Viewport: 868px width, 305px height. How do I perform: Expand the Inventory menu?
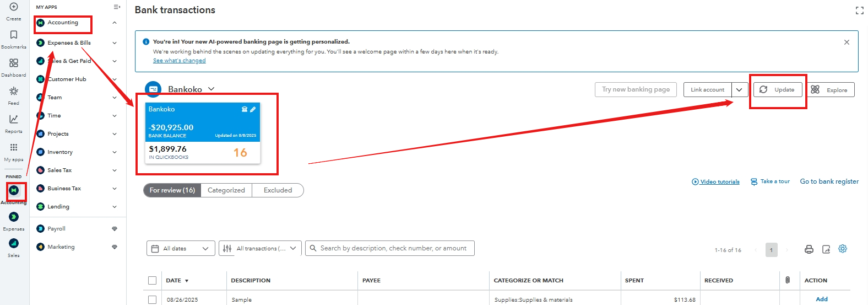[x=115, y=152]
